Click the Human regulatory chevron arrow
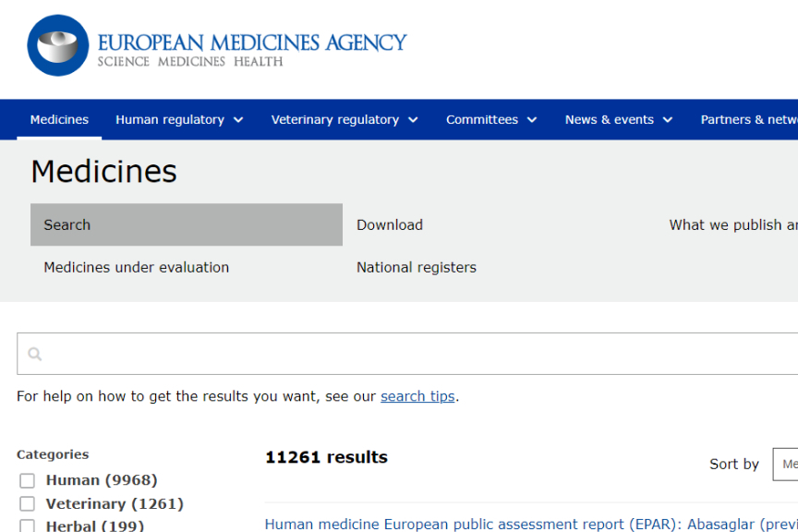Image resolution: width=798 pixels, height=532 pixels. point(238,120)
